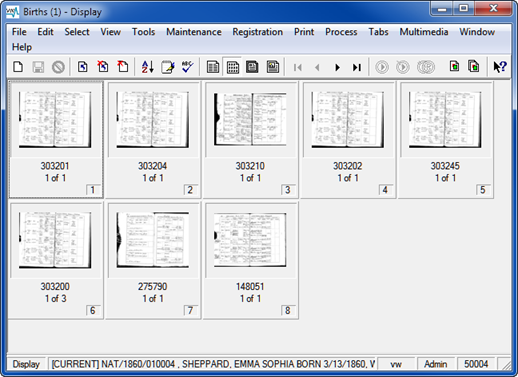
Task: Click the single green-page document icon
Action: (454, 66)
